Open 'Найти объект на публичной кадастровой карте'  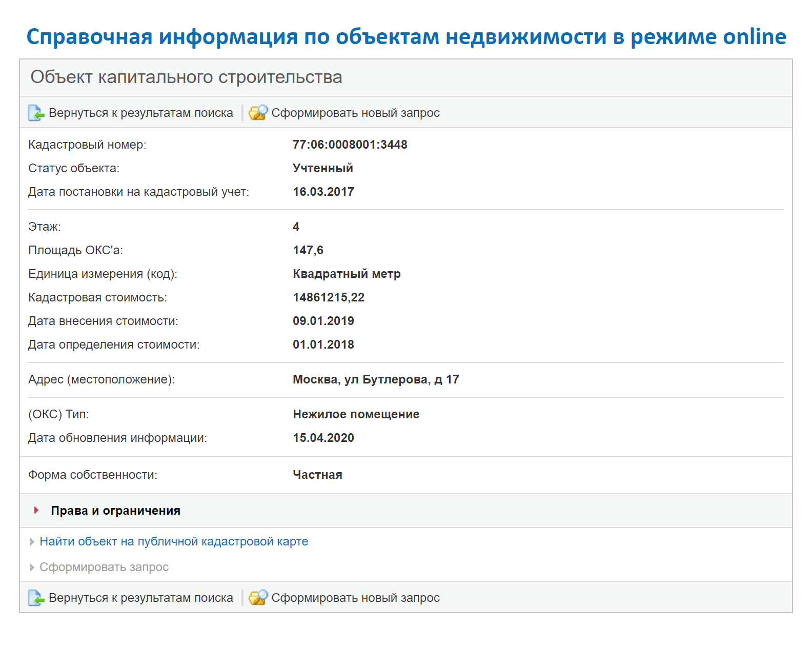[174, 541]
